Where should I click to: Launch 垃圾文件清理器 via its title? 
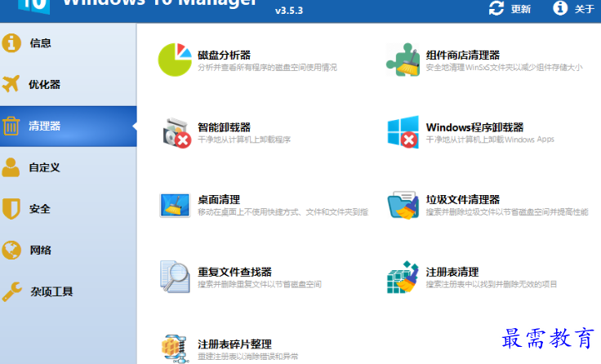[x=463, y=200]
